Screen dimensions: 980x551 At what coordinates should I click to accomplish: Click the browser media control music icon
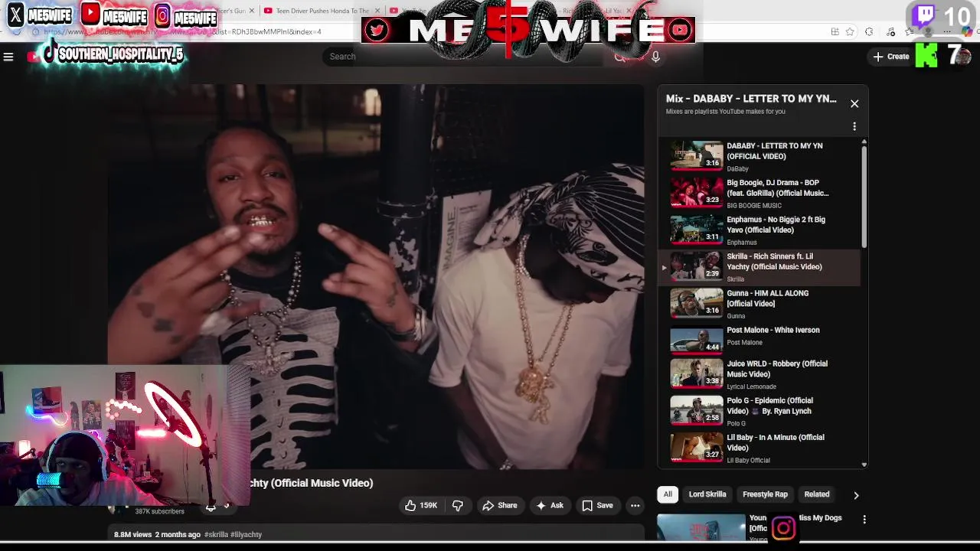point(890,31)
